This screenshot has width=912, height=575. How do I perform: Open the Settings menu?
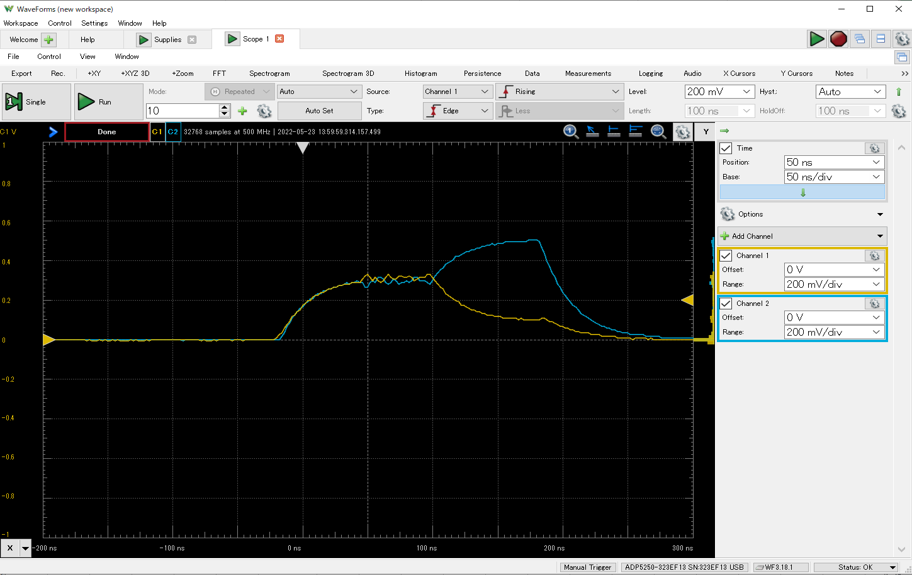click(94, 23)
